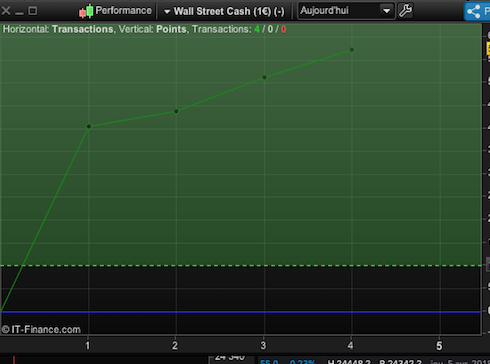Click the dashed green horizontal level line
Viewport: 490px width, 364px height.
click(241, 266)
